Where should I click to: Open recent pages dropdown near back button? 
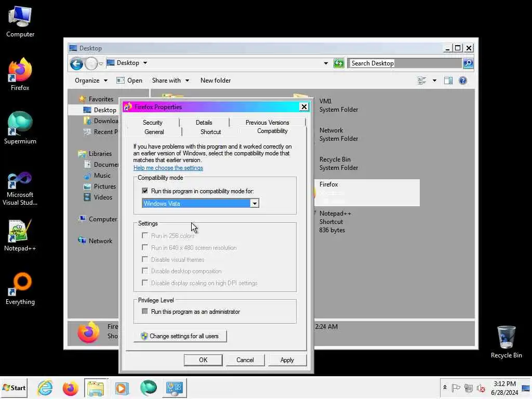pyautogui.click(x=101, y=64)
